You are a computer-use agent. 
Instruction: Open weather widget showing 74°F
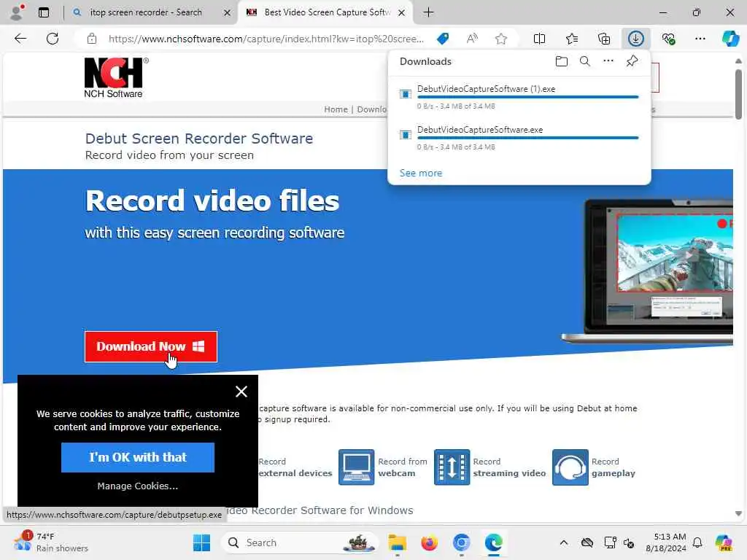click(51, 542)
